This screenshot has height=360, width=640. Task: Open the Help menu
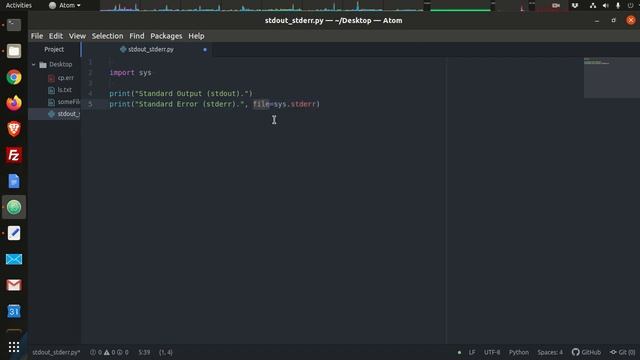tap(196, 36)
